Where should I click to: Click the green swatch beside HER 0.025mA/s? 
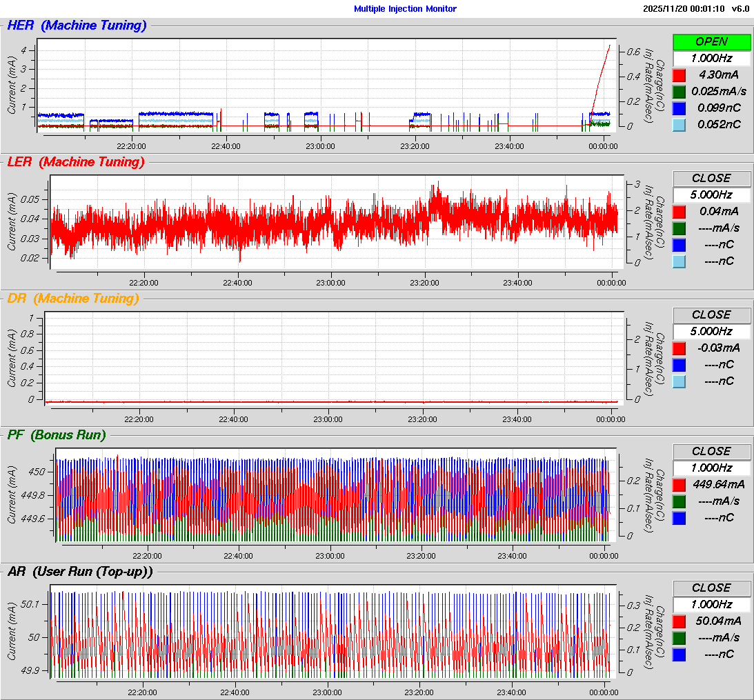click(679, 91)
